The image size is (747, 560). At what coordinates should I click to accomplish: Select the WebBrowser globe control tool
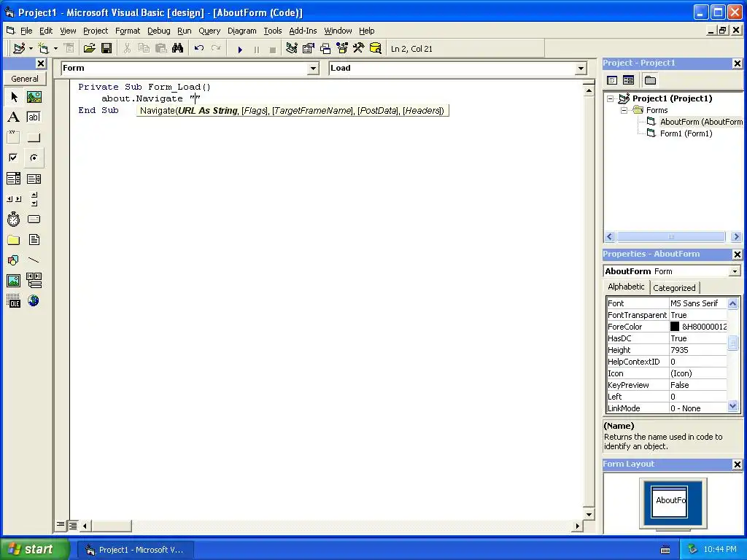pyautogui.click(x=34, y=301)
